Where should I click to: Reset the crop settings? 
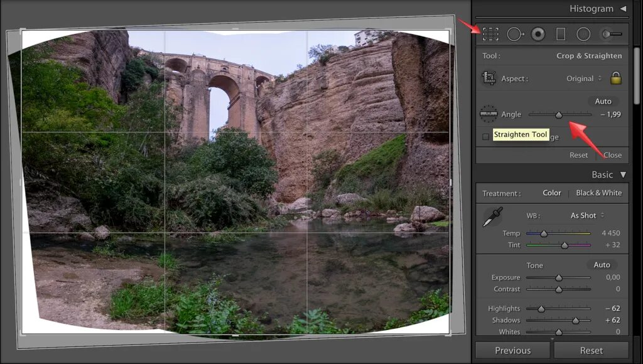578,155
